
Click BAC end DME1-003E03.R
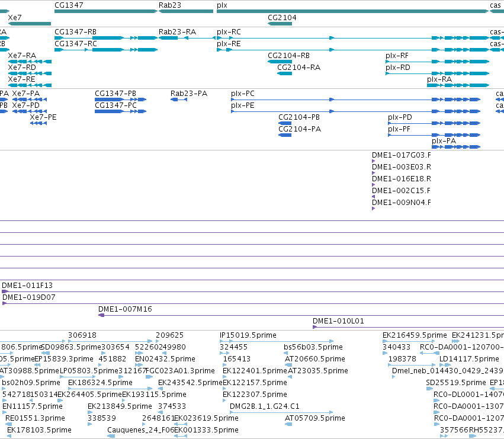(x=374, y=173)
